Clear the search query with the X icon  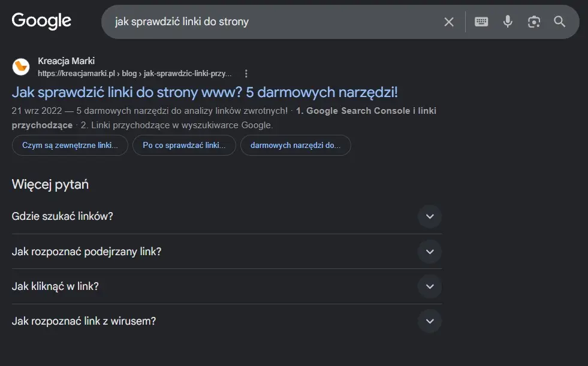point(449,22)
